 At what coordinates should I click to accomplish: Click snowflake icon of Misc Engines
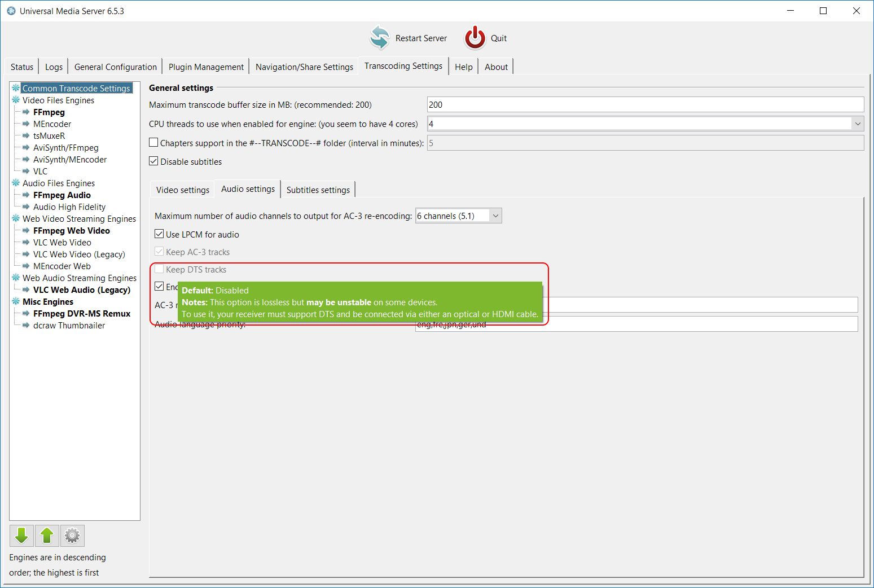coord(16,301)
